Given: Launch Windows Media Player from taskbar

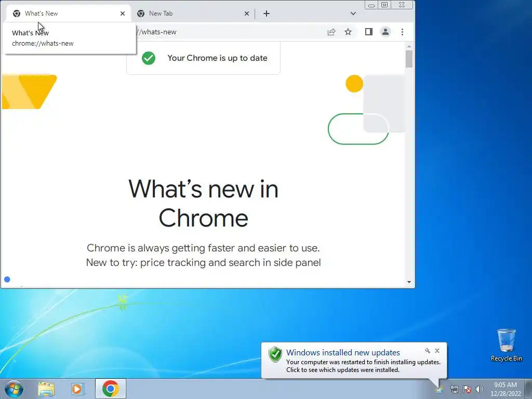Looking at the screenshot, I should (77, 389).
